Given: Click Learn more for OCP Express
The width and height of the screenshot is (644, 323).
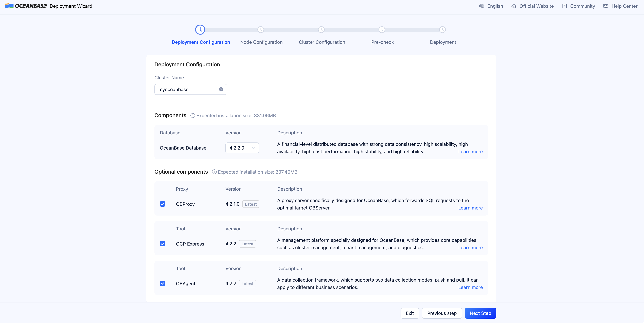Looking at the screenshot, I should [470, 248].
